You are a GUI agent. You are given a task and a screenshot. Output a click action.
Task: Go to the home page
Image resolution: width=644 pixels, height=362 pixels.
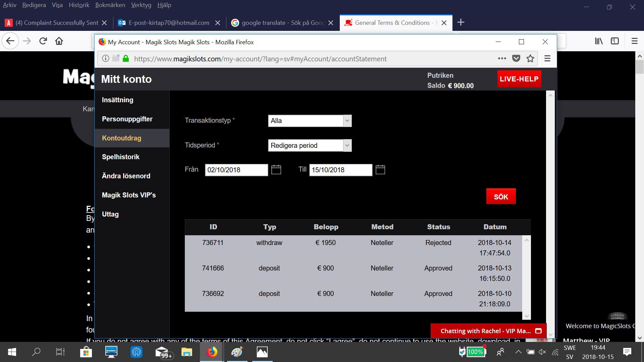(x=59, y=41)
